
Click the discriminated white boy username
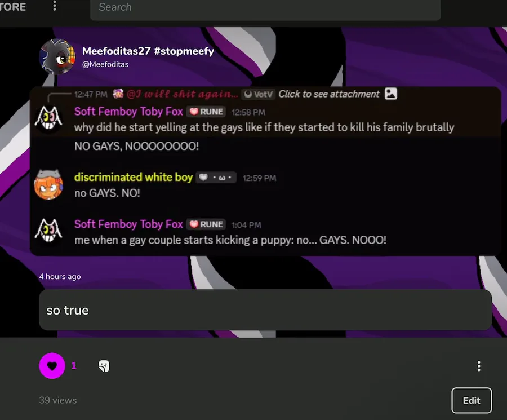pyautogui.click(x=134, y=177)
